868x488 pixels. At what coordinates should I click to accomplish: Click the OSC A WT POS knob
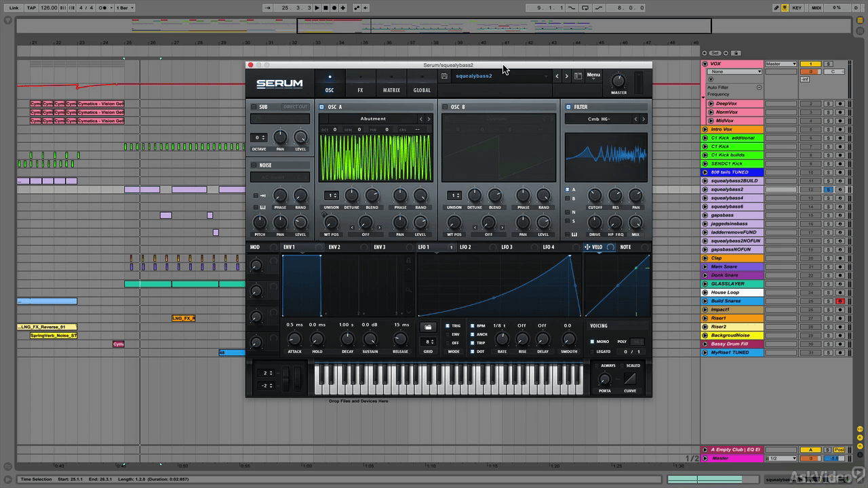331,222
